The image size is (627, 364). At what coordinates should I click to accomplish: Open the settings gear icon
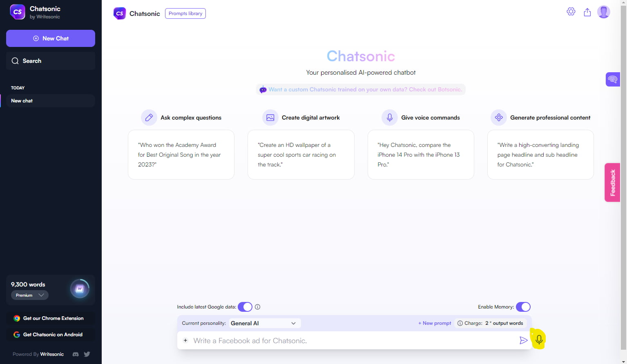click(571, 11)
